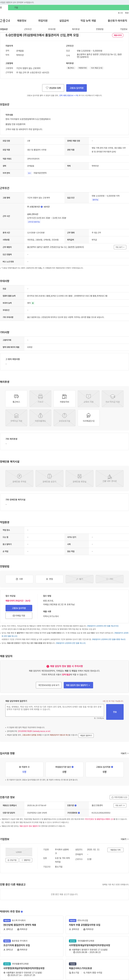Switch to the 전형방법 section tab
The image size is (129, 980).
100,29
